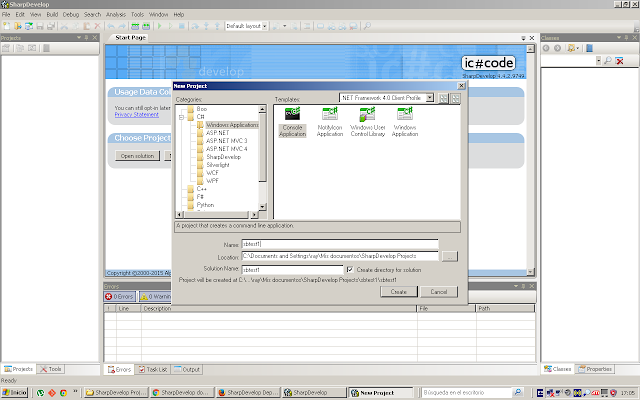Open the Build menu
The width and height of the screenshot is (640, 400).
pos(52,14)
